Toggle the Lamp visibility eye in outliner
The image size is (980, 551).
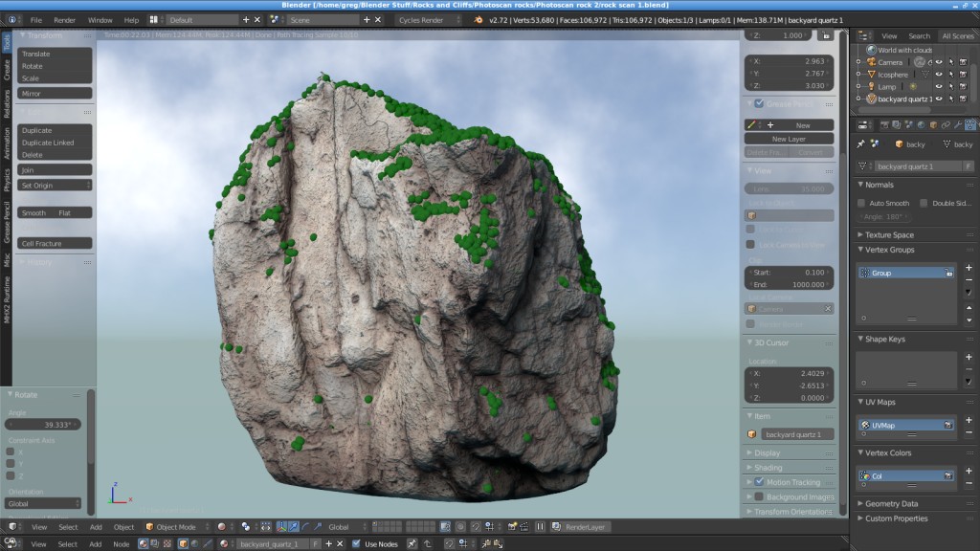click(x=939, y=86)
